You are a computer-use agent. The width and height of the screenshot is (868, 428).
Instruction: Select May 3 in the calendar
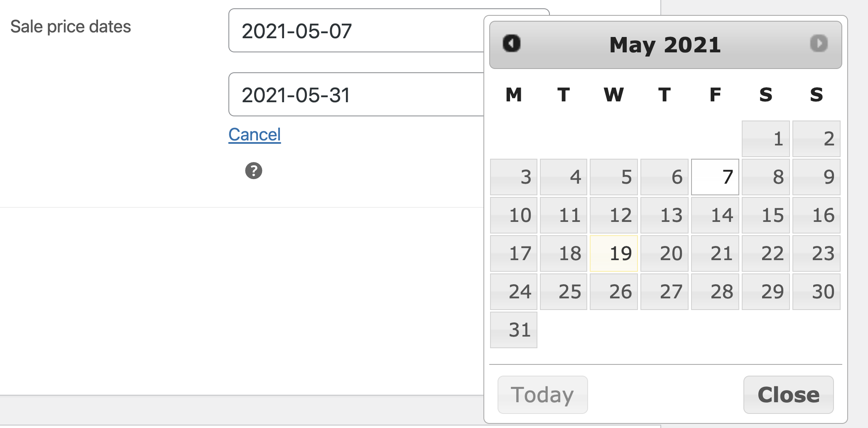coord(514,177)
